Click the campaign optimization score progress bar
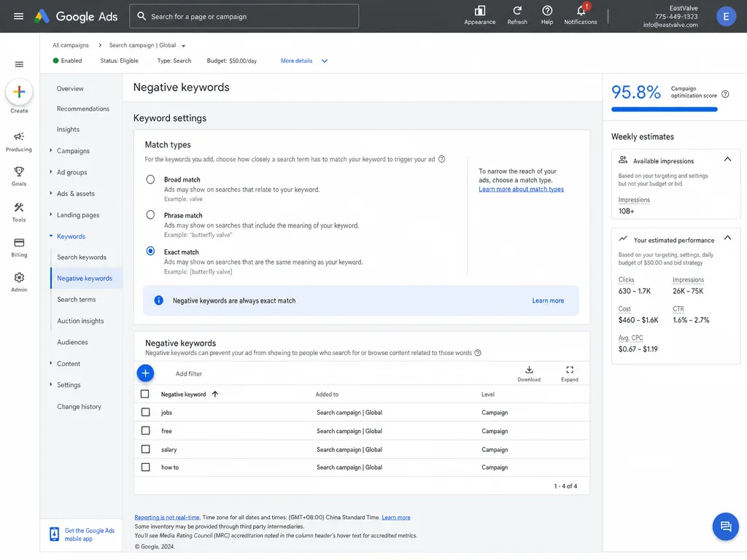Image resolution: width=747 pixels, height=560 pixels. coord(664,109)
